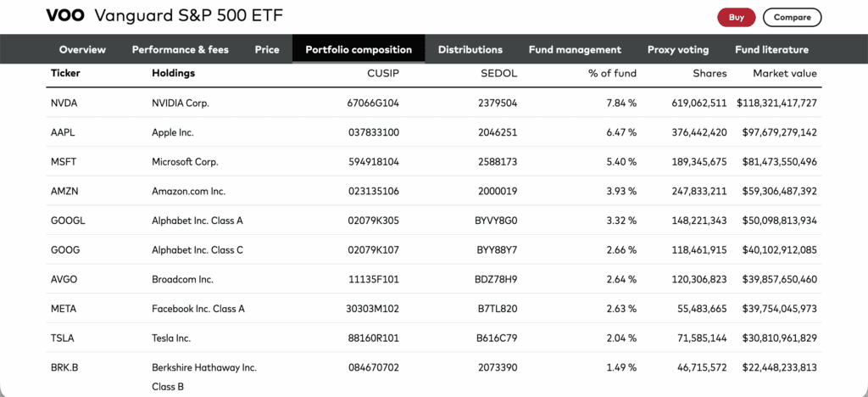Click the TSLA ticker symbol
The height and width of the screenshot is (397, 868).
tap(63, 338)
